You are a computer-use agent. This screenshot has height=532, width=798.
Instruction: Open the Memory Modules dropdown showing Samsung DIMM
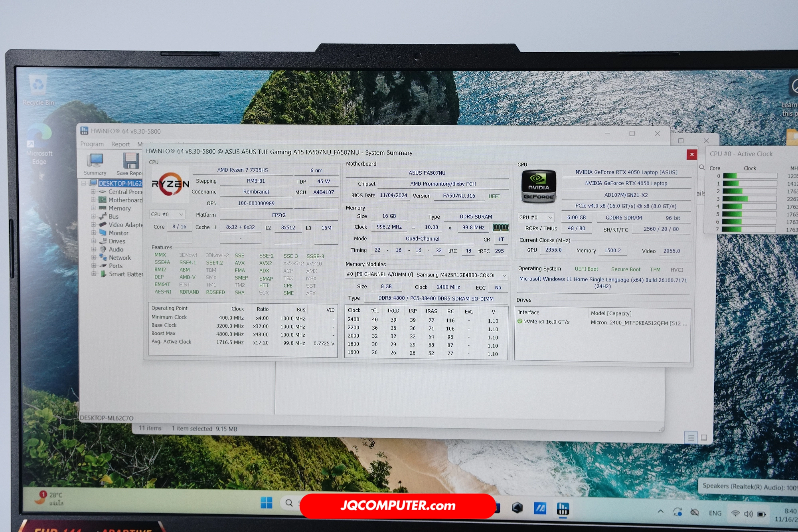[504, 275]
